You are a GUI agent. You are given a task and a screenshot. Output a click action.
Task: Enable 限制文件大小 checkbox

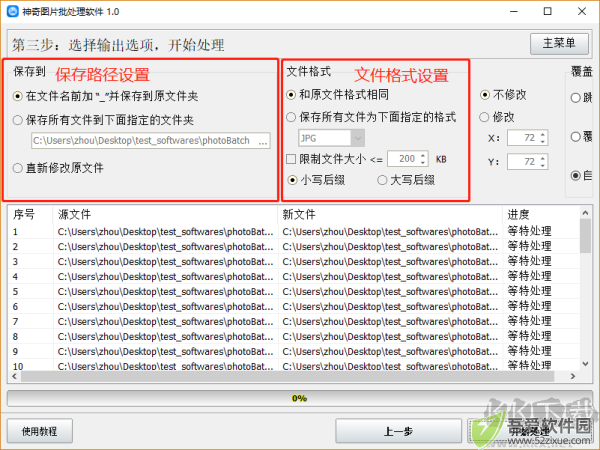(326, 159)
